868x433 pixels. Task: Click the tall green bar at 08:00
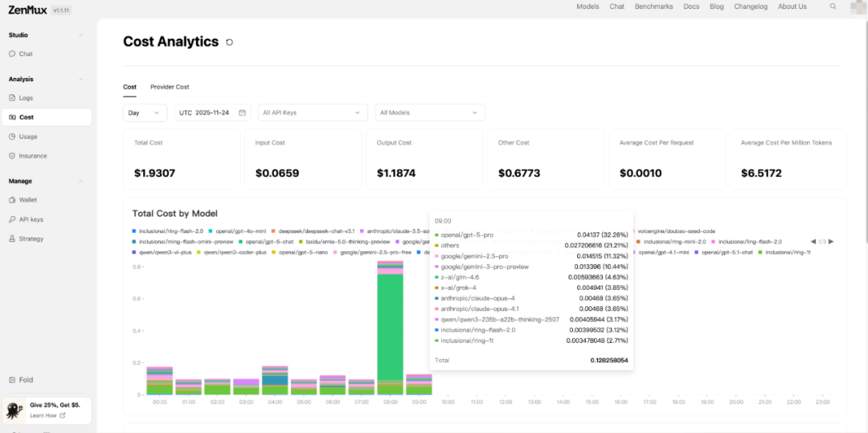point(391,328)
